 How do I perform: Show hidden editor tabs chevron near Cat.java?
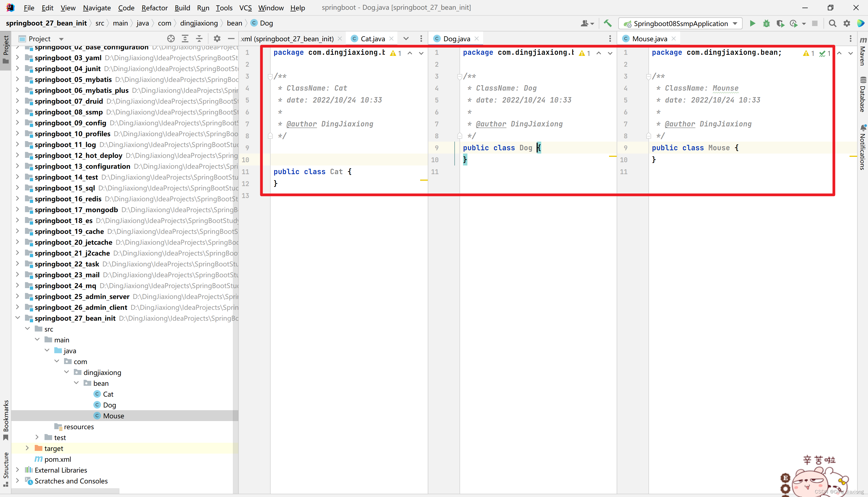406,39
